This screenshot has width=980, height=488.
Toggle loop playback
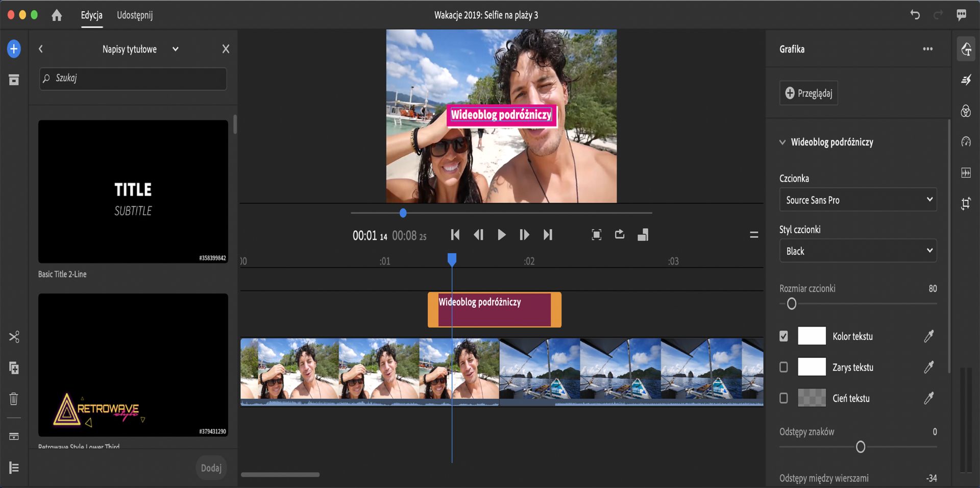coord(620,234)
